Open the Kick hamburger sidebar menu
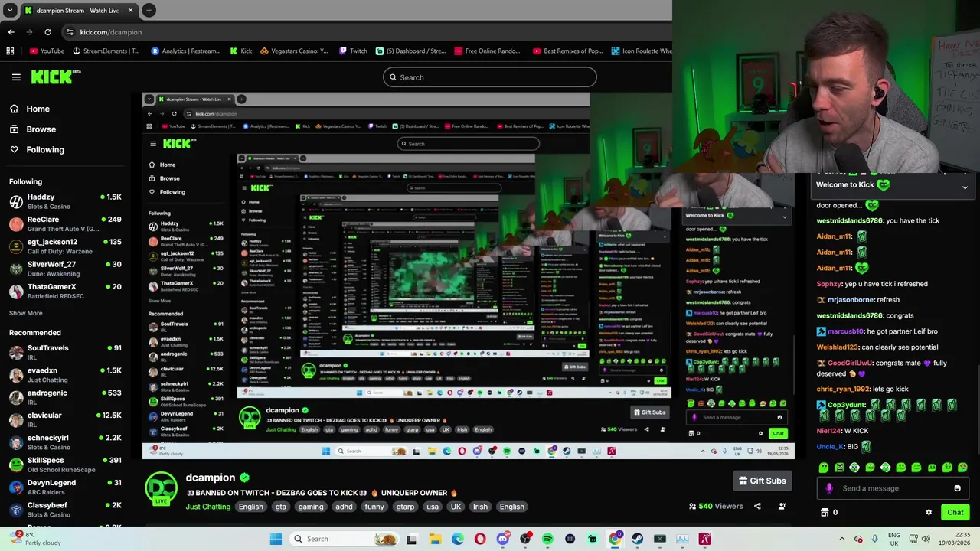The image size is (980, 551). pos(16,77)
